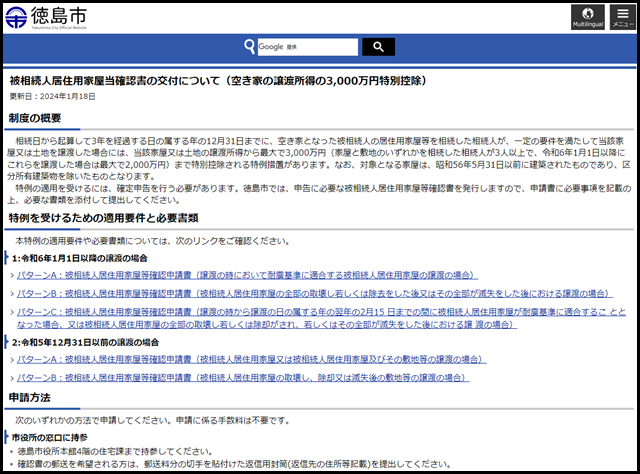
Task: Click the 市役所の窓口に持参 subheading
Action: pos(49,438)
